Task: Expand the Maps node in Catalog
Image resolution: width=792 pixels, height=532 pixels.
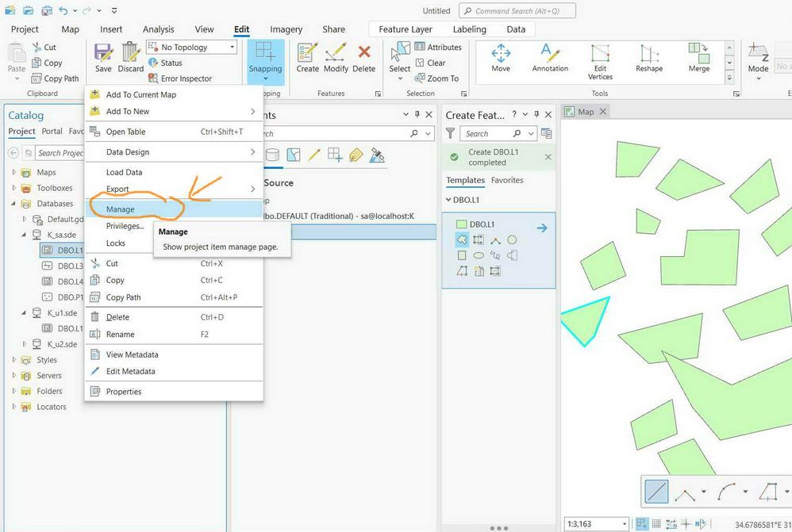Action: tap(13, 172)
